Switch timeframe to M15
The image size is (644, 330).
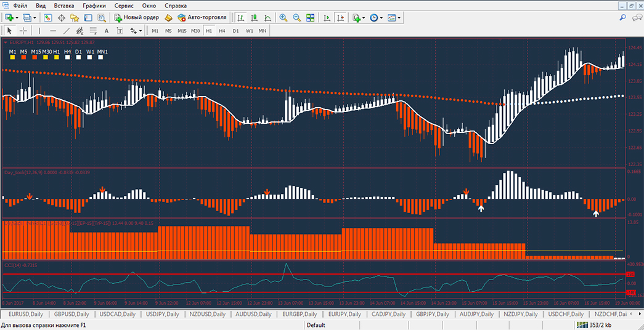click(182, 31)
